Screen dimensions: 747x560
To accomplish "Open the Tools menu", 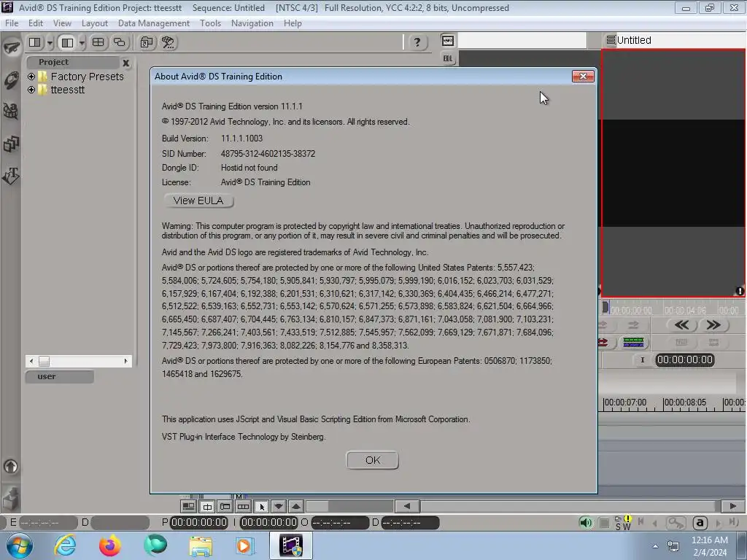I will point(210,23).
